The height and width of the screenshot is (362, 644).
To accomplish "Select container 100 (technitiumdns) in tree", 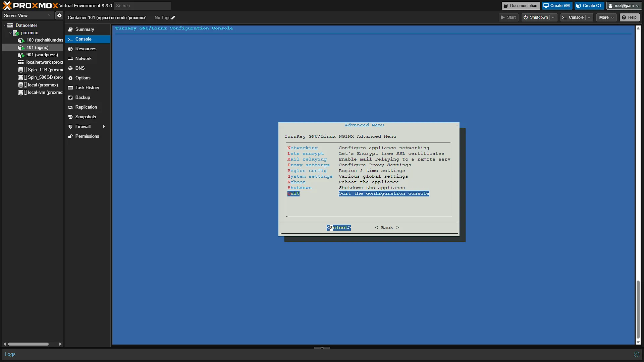I will coord(40,40).
